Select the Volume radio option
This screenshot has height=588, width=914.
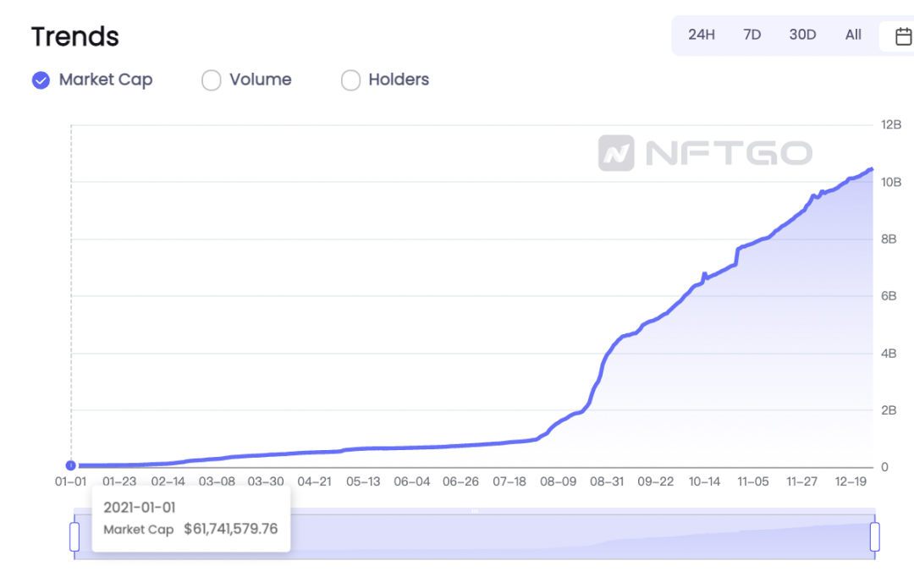(x=211, y=80)
